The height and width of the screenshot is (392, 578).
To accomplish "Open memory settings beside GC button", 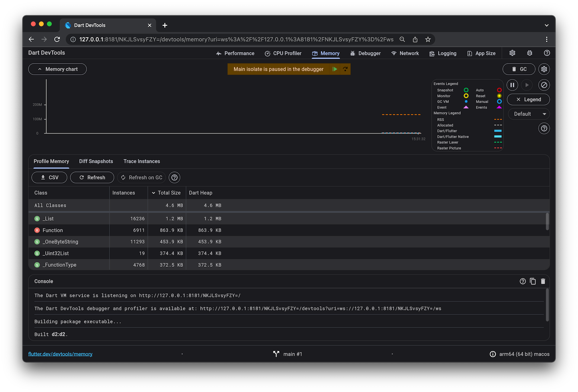I will coord(544,69).
